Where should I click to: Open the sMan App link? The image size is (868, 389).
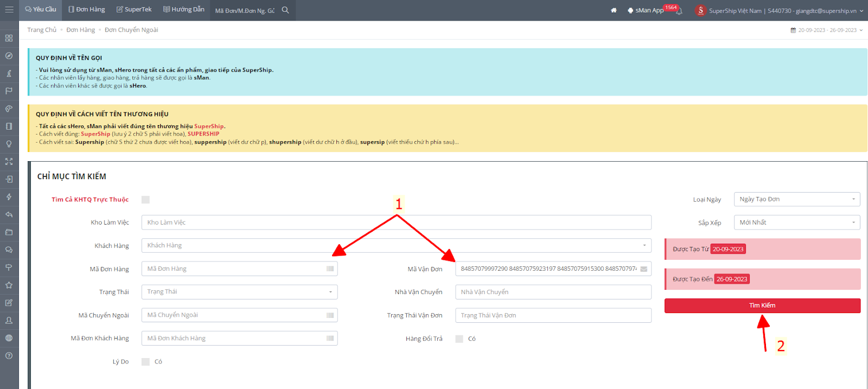click(x=646, y=10)
